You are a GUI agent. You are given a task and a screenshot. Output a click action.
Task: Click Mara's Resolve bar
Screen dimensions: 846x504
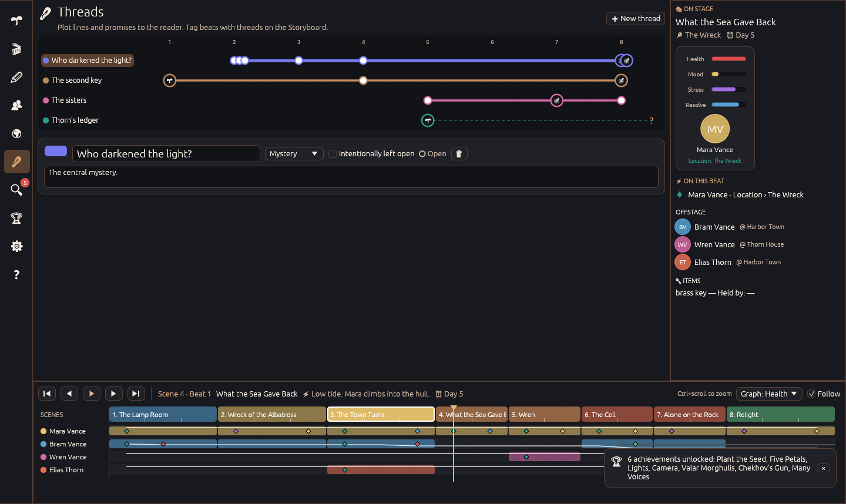point(728,105)
